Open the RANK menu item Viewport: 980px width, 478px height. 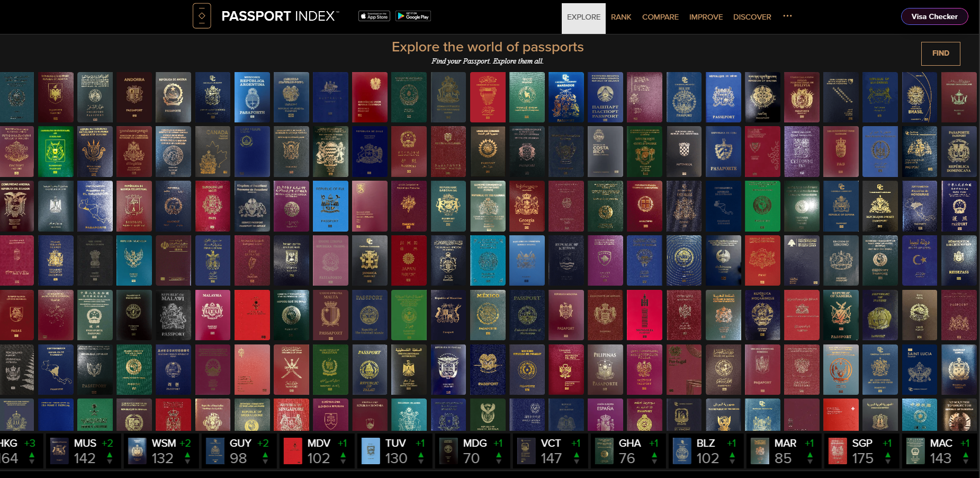point(621,17)
